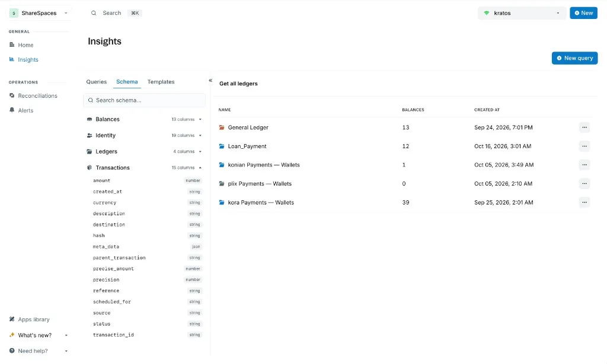Open Alerts in the sidebar
Screen dimensions: 607x364
25,110
